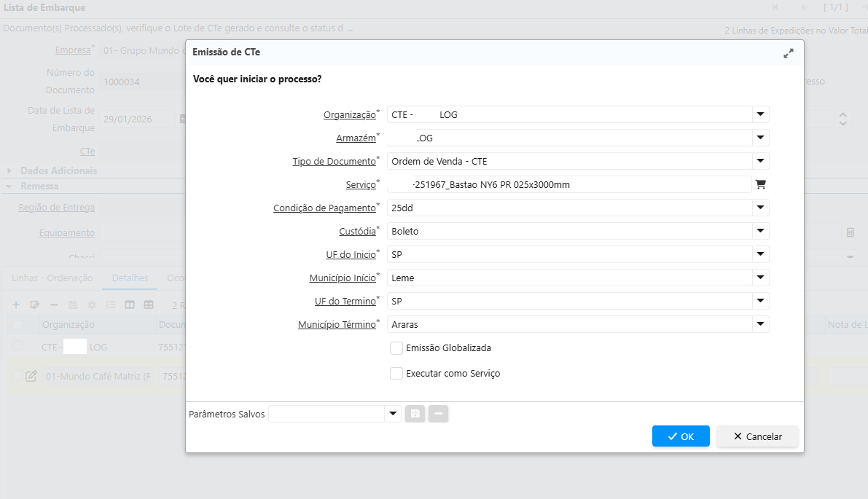Screen dimensions: 868x499
Task: Click the stepper arrows right of the dialog
Action: coord(843,119)
